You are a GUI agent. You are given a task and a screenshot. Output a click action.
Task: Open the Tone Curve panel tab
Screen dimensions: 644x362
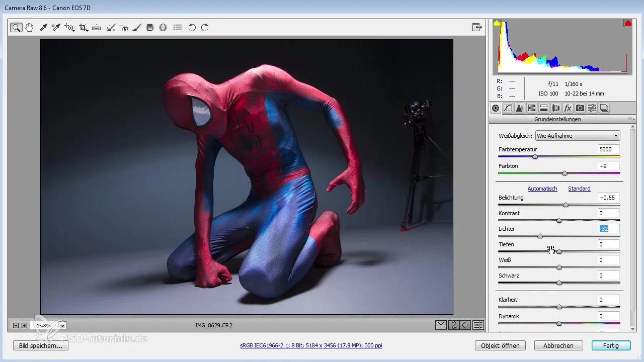click(x=508, y=108)
